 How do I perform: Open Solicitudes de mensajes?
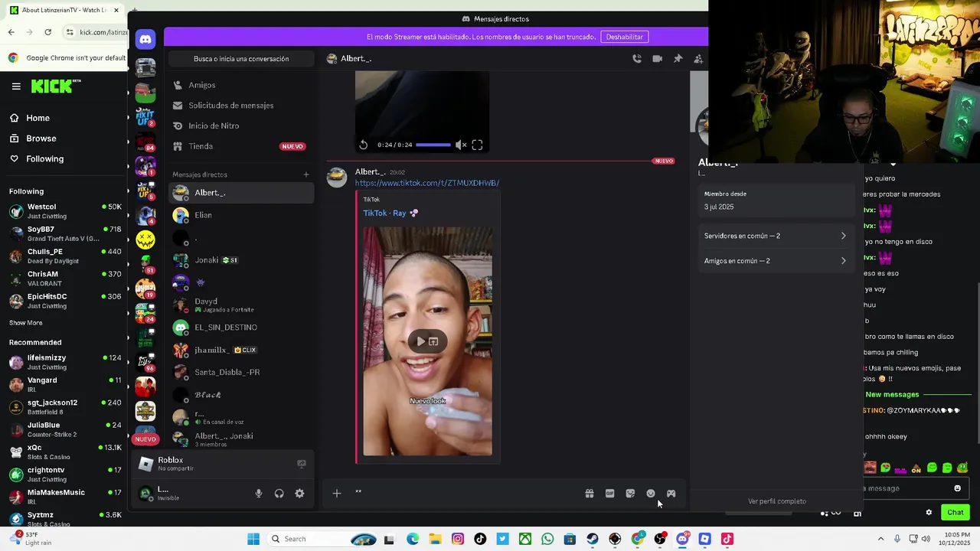coord(240,106)
